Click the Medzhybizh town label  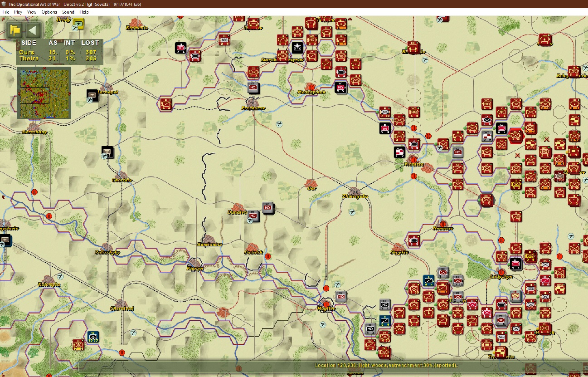click(x=311, y=92)
